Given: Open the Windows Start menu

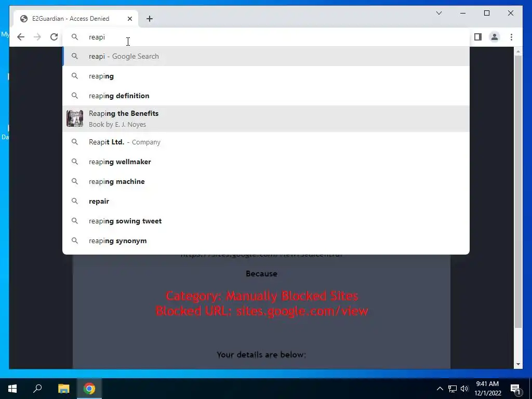Looking at the screenshot, I should [12, 389].
